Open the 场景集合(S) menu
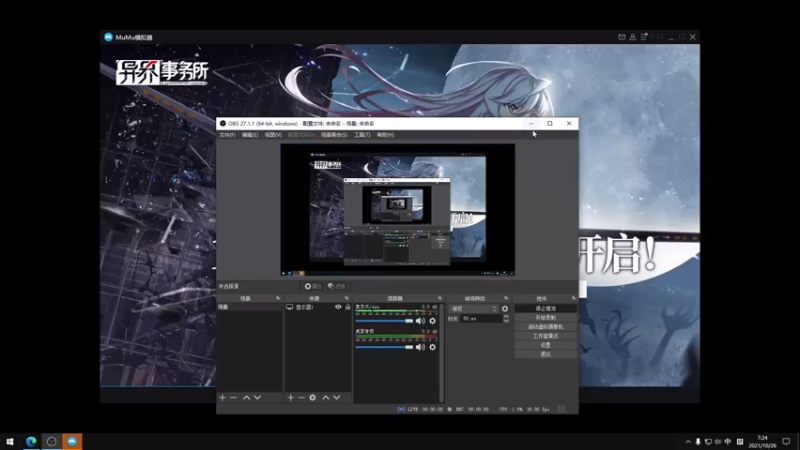 coord(334,135)
